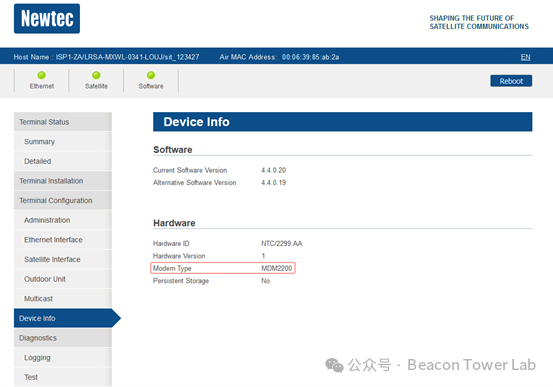Viewport: 553px width, 387px height.
Task: Click the Software section heading
Action: tap(172, 150)
